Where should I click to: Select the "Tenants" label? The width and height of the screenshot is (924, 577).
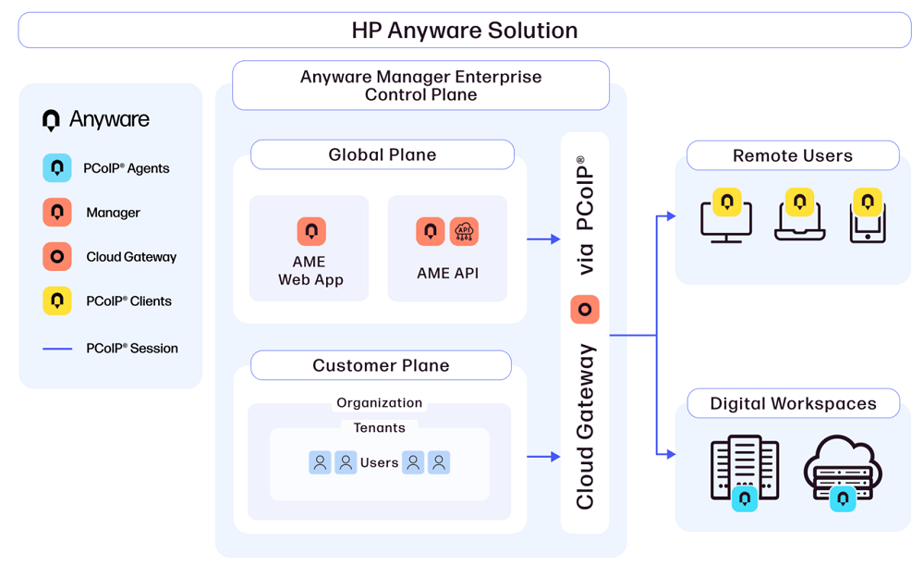(380, 428)
